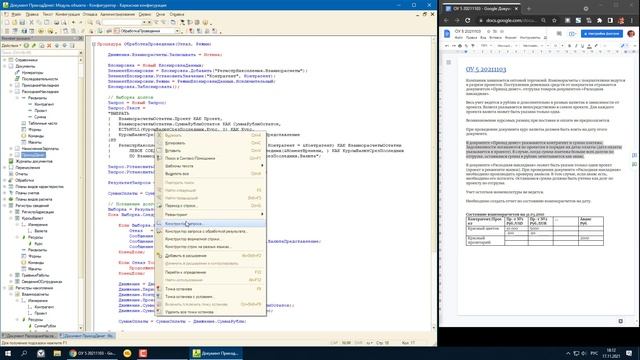Open the Действия dropdown in configuration panel

point(11,45)
